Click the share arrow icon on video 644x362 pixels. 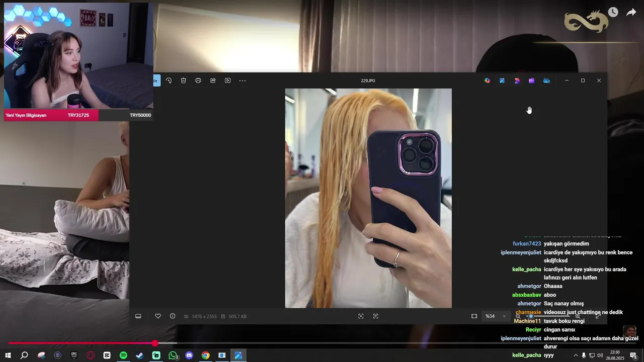point(631,12)
